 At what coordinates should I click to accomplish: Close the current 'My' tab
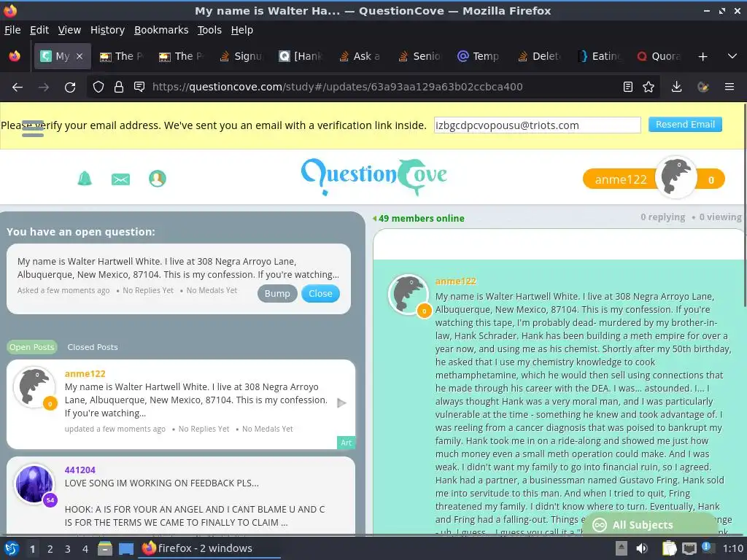click(80, 56)
